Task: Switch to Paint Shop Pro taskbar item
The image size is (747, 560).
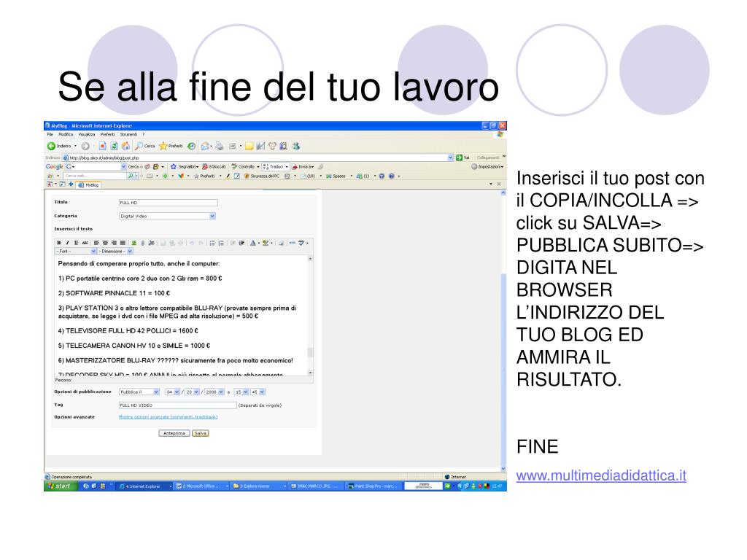Action: 374,486
